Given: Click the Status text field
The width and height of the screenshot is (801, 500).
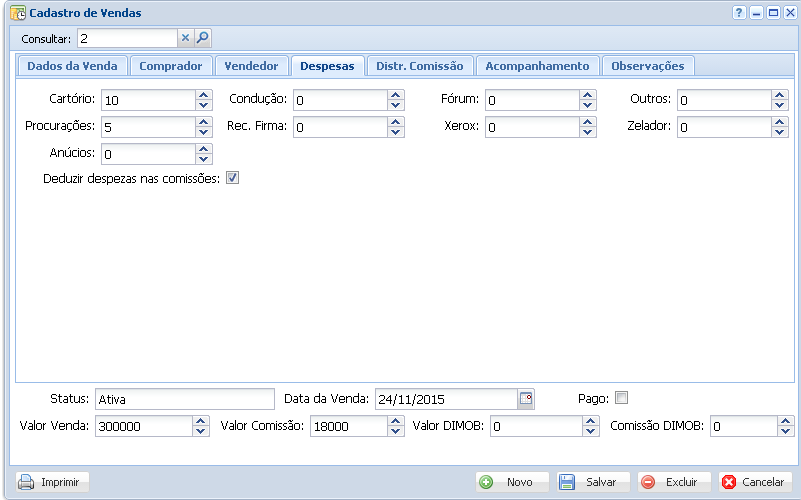Looking at the screenshot, I should click(x=184, y=398).
